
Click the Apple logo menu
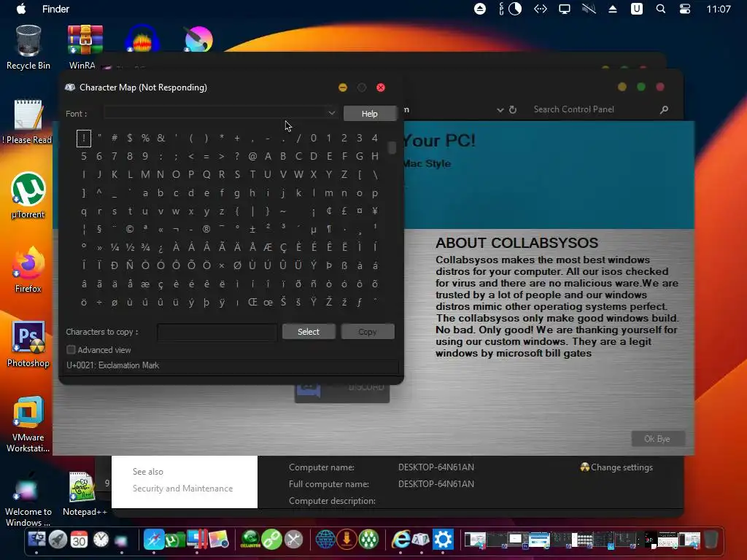tap(21, 9)
